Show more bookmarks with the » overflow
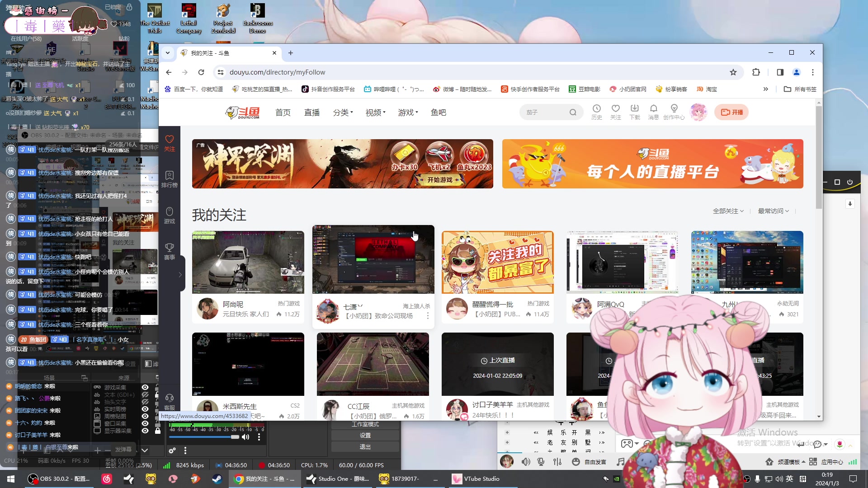 765,89
